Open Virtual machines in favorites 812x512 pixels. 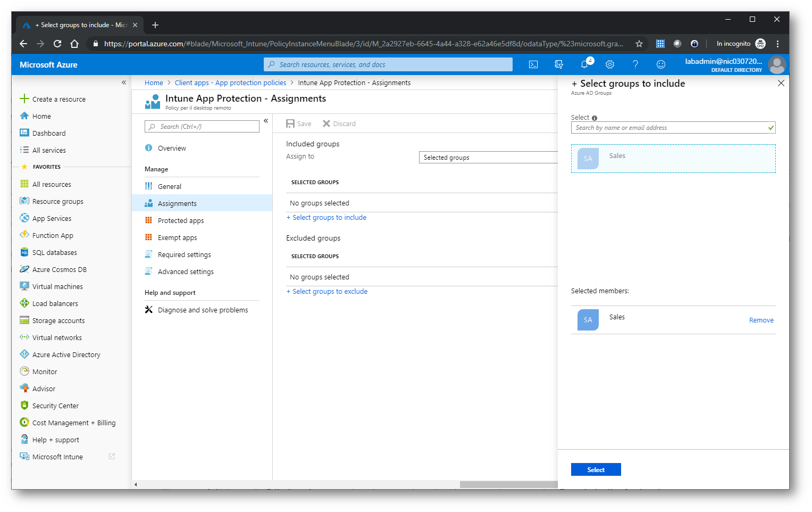(57, 286)
